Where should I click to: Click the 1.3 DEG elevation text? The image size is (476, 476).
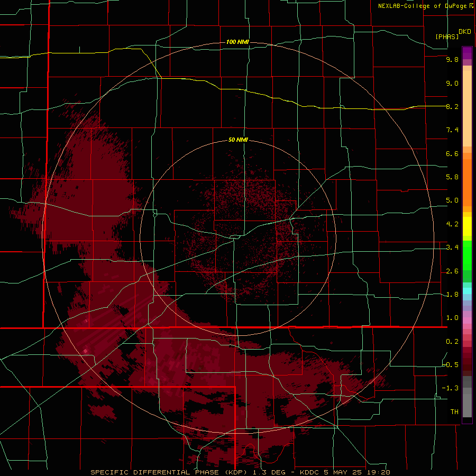pos(269,472)
